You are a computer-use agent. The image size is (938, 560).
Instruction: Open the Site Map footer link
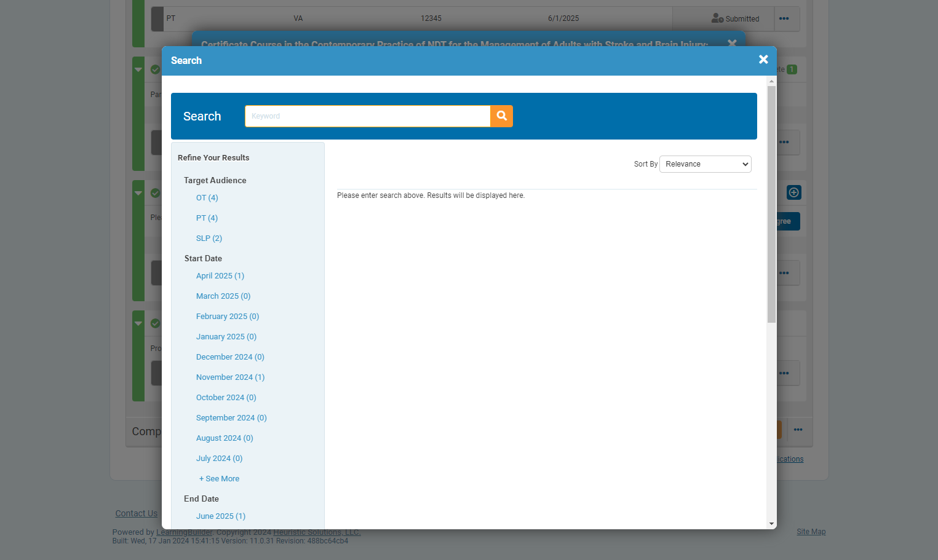pos(811,532)
